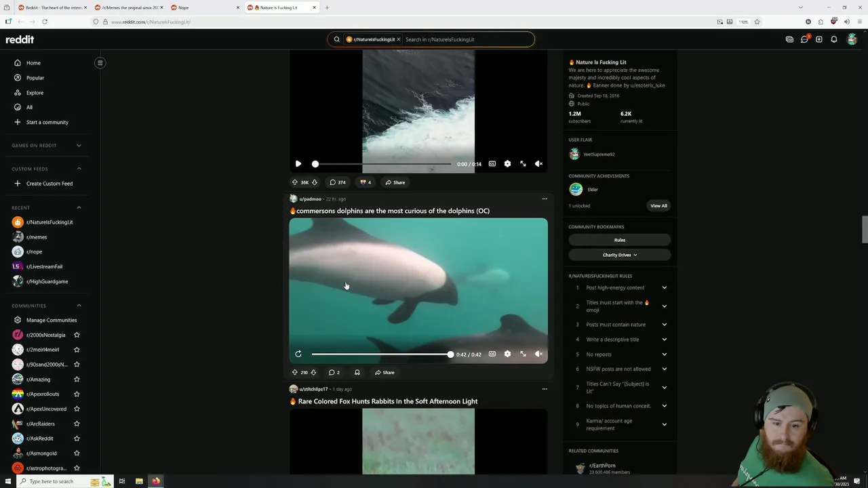Expand rule 5 No reposts

tap(620, 354)
